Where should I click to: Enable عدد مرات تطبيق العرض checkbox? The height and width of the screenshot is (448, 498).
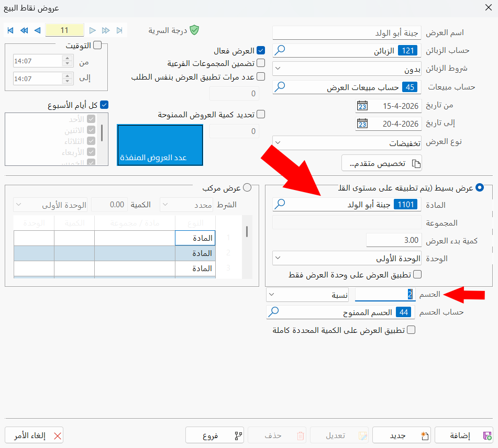click(x=261, y=76)
